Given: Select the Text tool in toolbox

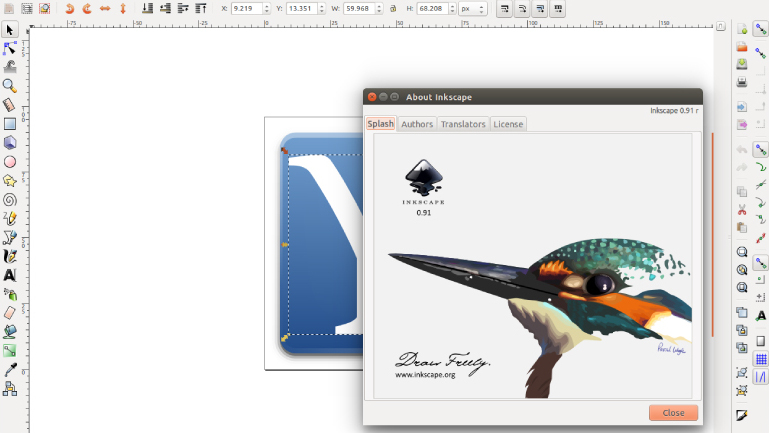Looking at the screenshot, I should tap(9, 275).
